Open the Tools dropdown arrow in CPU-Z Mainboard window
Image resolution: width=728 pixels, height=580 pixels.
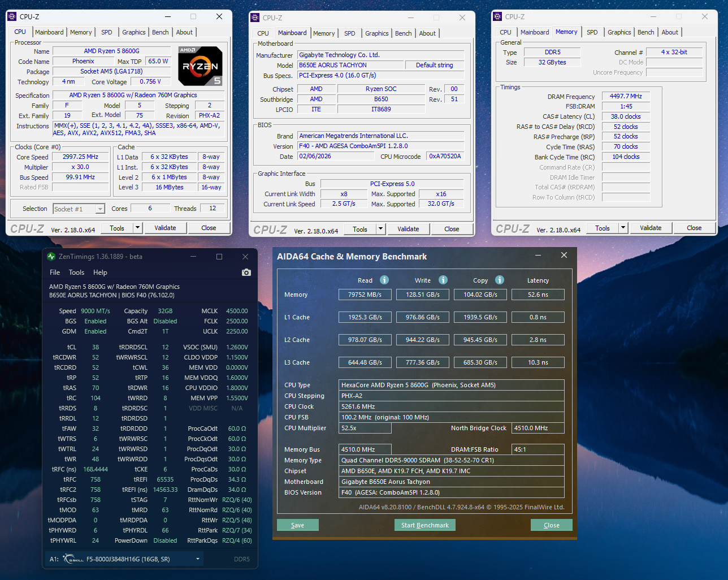click(x=381, y=229)
